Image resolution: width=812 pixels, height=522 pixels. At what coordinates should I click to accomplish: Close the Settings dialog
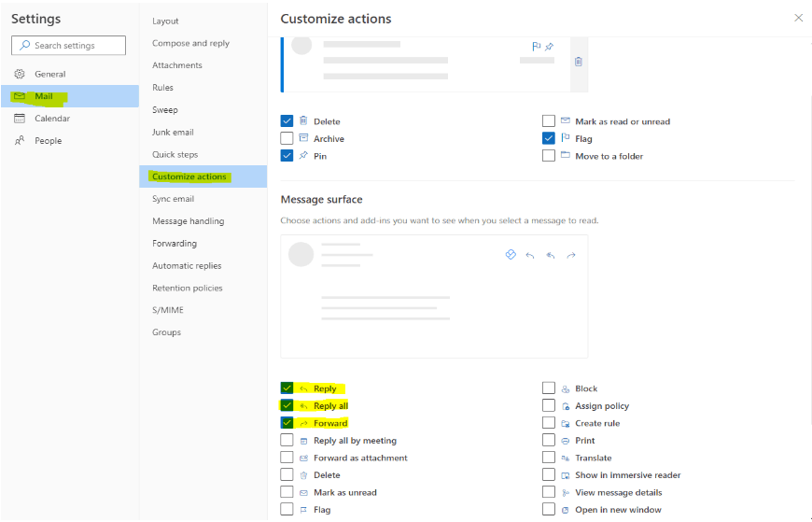(799, 18)
